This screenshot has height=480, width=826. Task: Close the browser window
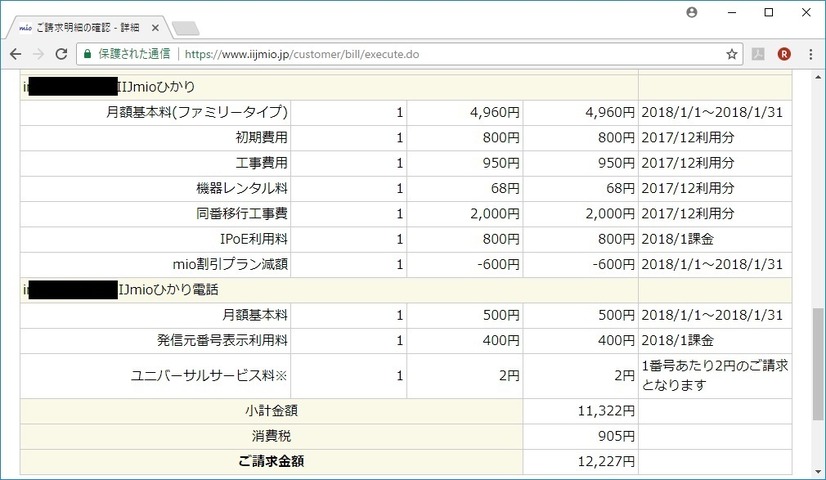tap(806, 12)
